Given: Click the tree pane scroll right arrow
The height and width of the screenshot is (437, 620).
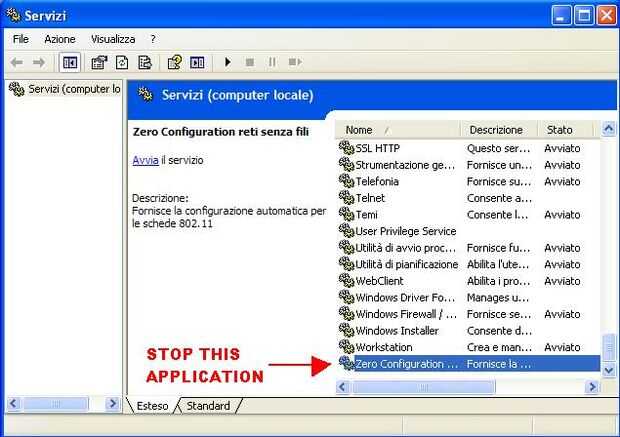Looking at the screenshot, I should [113, 404].
